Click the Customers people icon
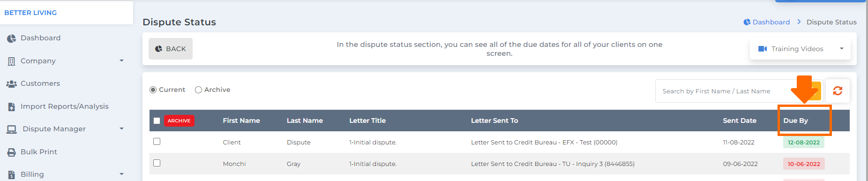Viewport: 868px width, 181px height. (x=11, y=84)
